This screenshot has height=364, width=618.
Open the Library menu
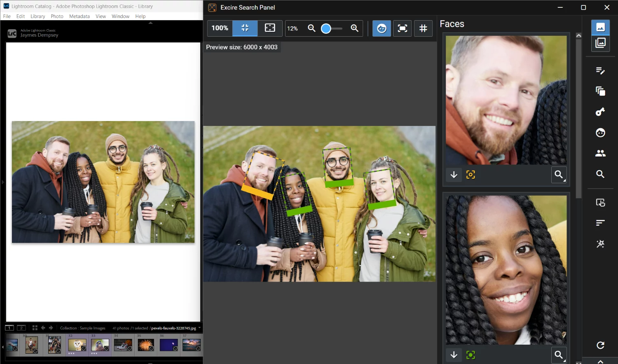(37, 16)
